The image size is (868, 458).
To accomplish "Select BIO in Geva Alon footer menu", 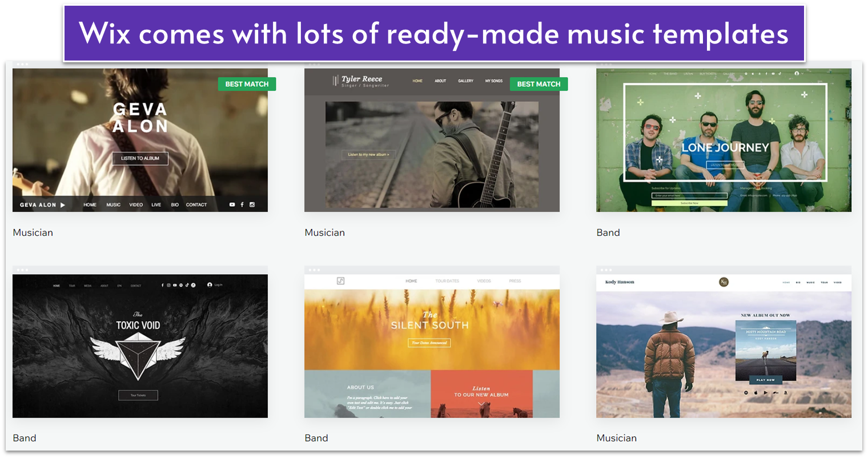I will coord(175,204).
